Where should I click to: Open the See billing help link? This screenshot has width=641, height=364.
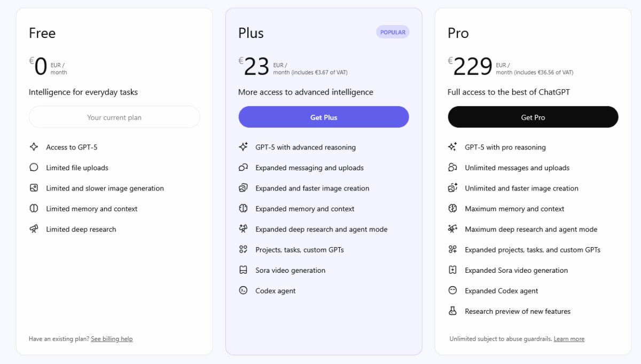coord(112,339)
